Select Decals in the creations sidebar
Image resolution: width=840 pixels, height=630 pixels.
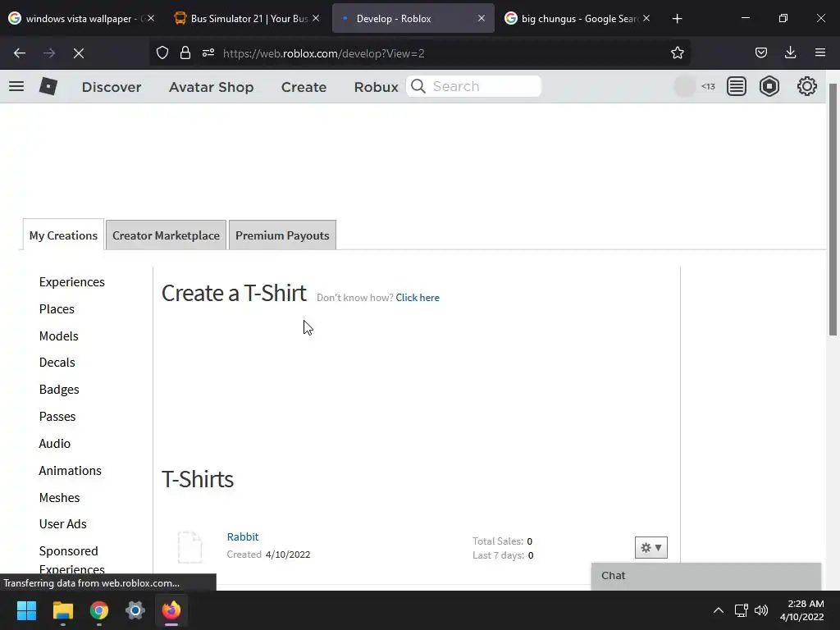[x=57, y=362]
